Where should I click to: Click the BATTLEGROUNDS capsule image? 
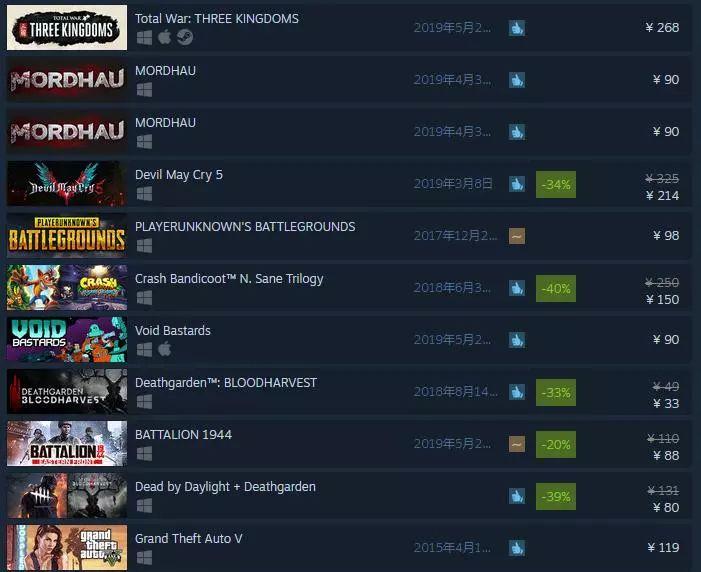(x=67, y=236)
